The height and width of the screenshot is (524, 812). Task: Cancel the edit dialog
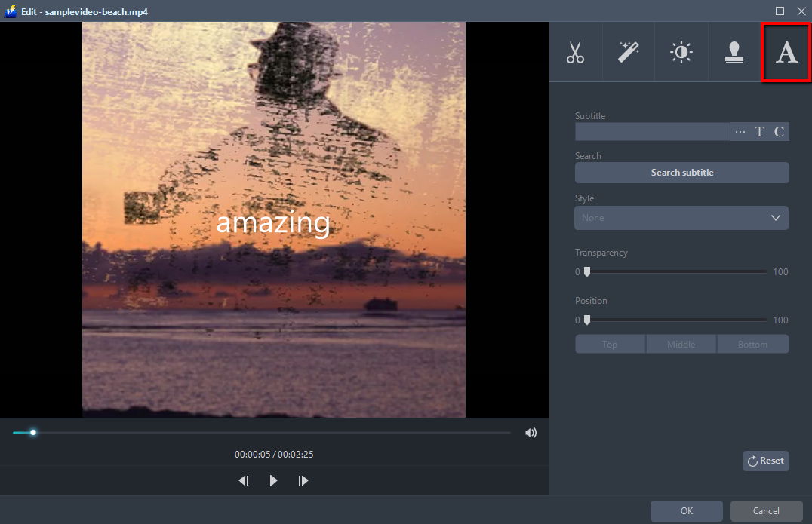pos(766,511)
